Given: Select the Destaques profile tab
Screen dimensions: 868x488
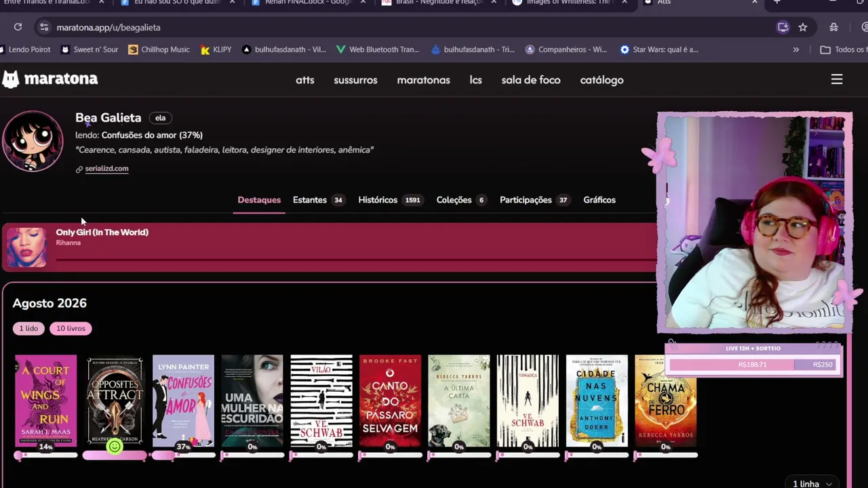Looking at the screenshot, I should [x=259, y=200].
